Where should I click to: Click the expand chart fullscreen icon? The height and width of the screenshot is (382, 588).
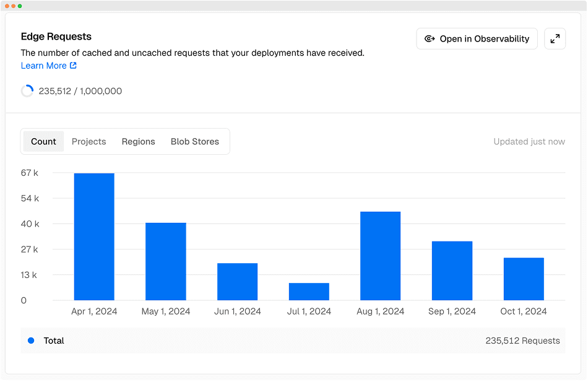coord(555,39)
